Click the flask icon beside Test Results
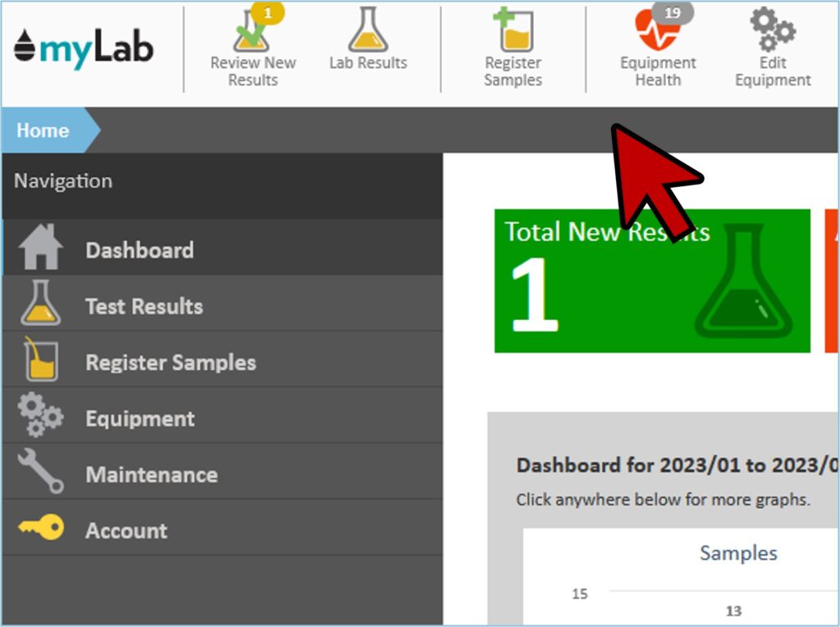 tap(41, 304)
